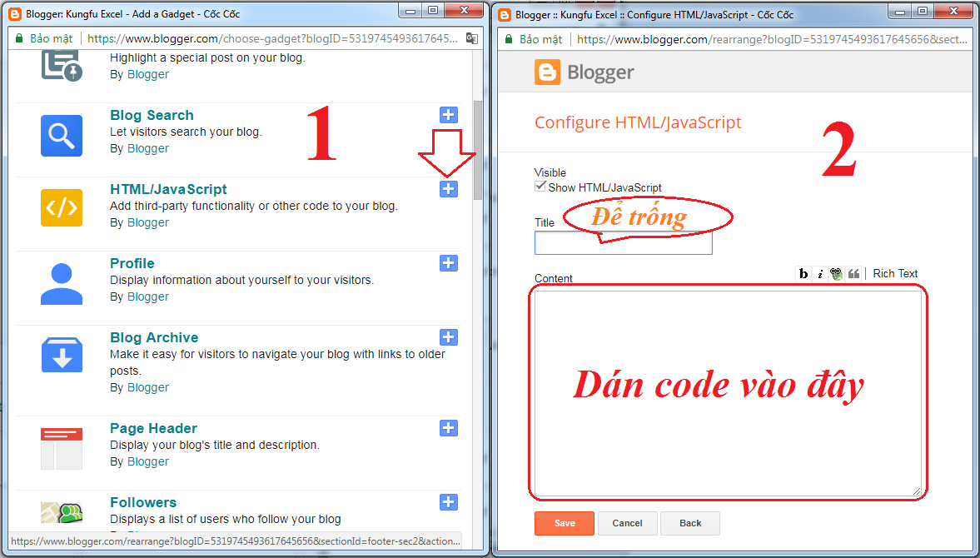Click the Page Header layout icon
Viewport: 980px width, 558px height.
[62, 448]
